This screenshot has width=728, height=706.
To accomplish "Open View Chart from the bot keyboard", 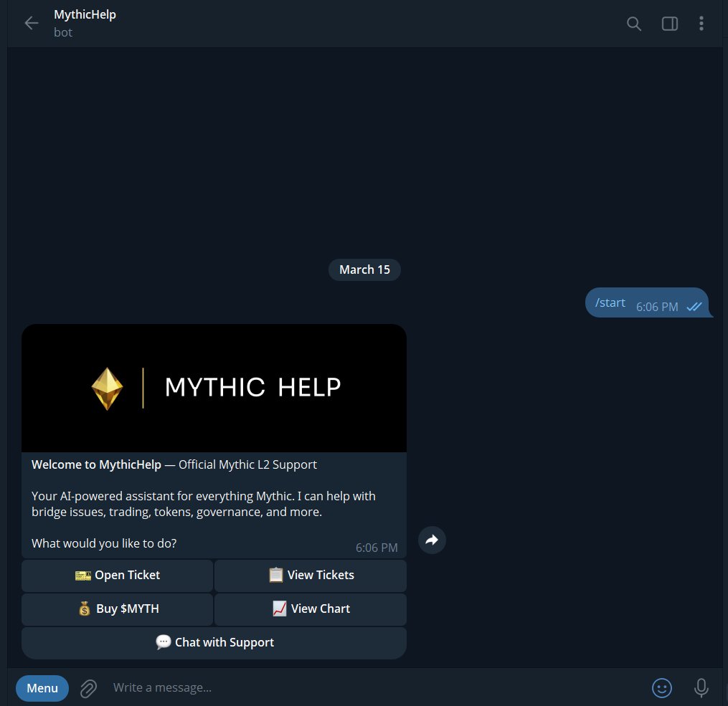I will [x=311, y=609].
